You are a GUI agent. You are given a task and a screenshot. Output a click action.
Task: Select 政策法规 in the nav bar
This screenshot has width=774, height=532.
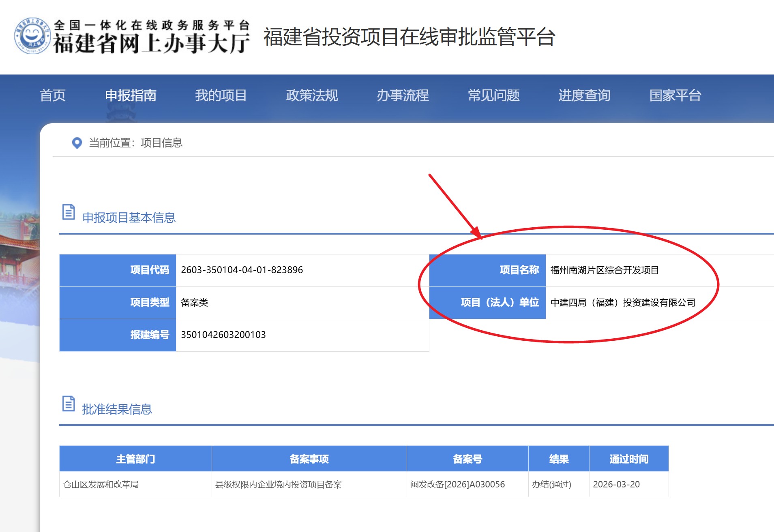pyautogui.click(x=312, y=96)
